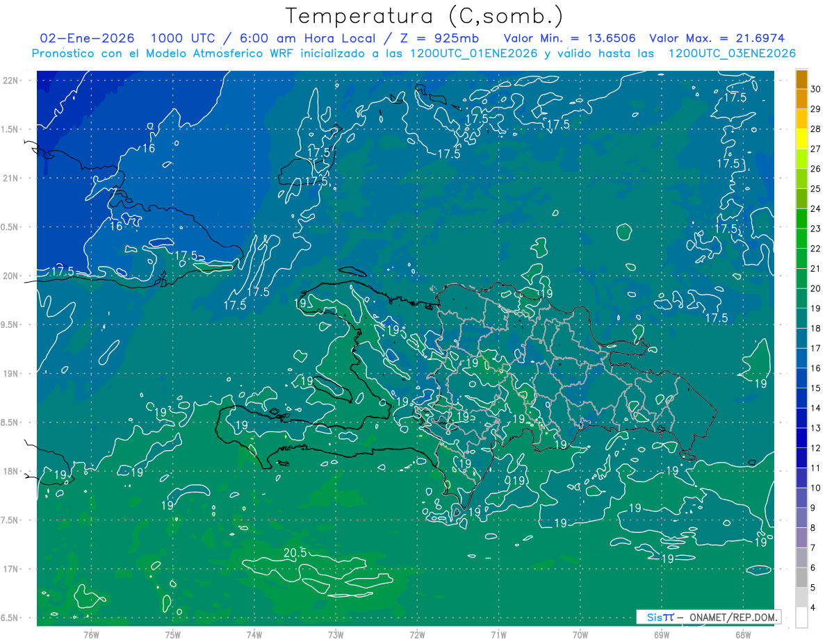
Task: Click the "24" value on the color scale
Action: 816,208
